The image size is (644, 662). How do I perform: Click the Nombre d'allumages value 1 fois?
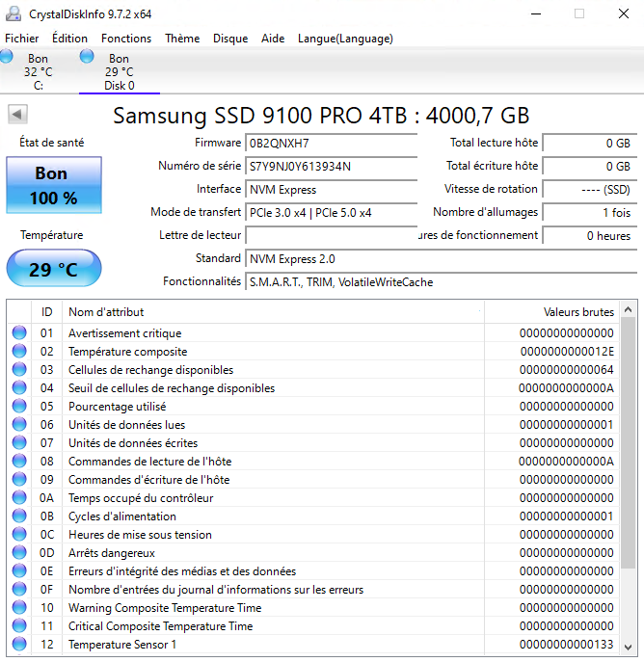tap(589, 213)
